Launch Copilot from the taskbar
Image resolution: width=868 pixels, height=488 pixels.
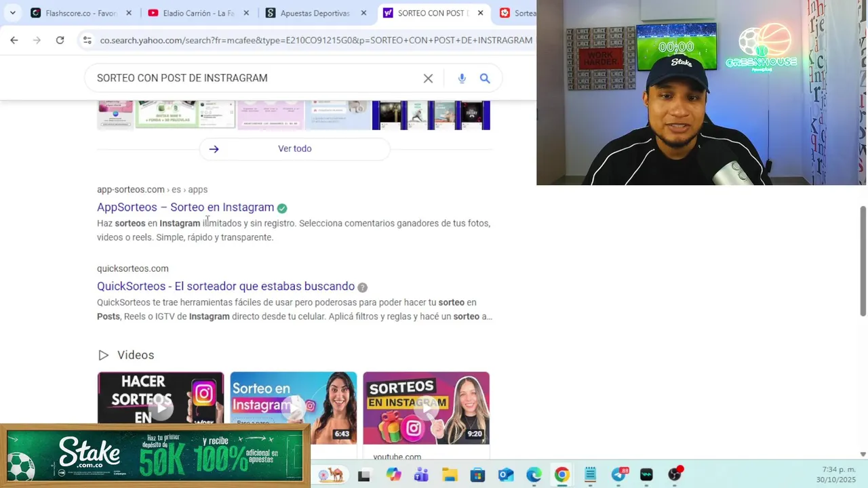[x=393, y=474]
